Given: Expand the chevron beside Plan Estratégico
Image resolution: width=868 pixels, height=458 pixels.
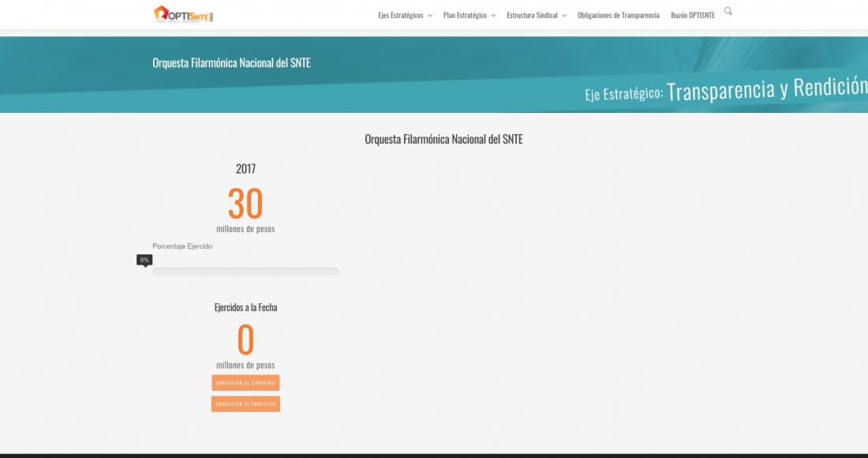Looking at the screenshot, I should 493,16.
